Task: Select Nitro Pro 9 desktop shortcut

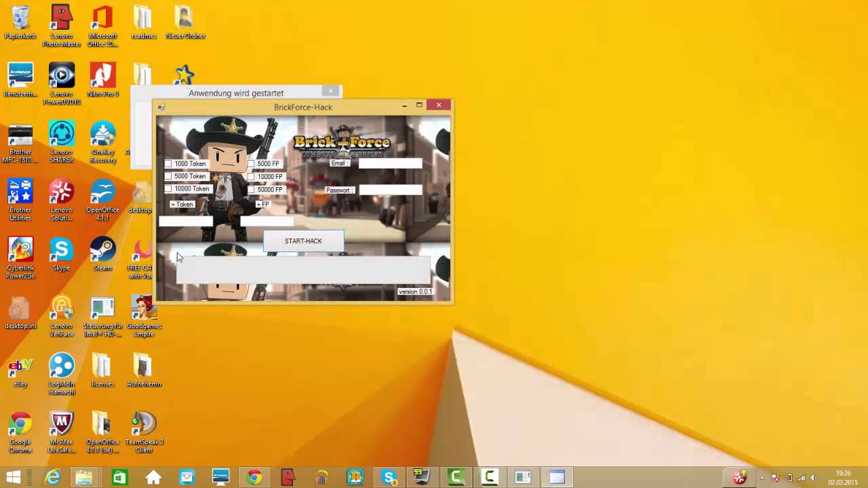Action: click(x=102, y=80)
